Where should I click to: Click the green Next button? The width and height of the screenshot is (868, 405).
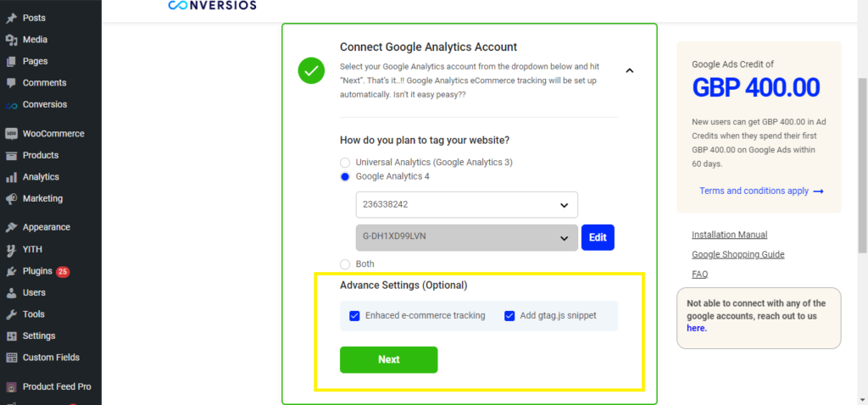tap(388, 359)
